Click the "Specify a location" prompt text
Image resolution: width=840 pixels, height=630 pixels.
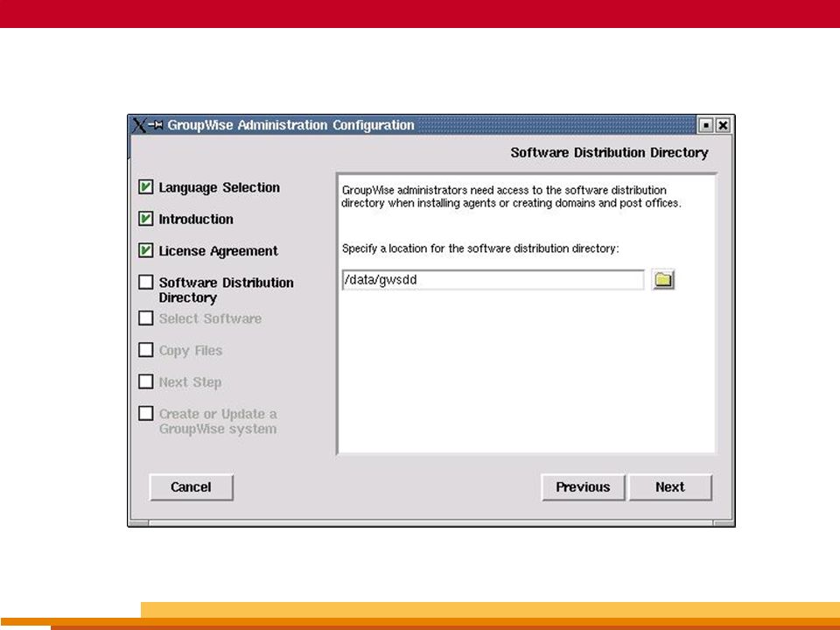tap(480, 248)
